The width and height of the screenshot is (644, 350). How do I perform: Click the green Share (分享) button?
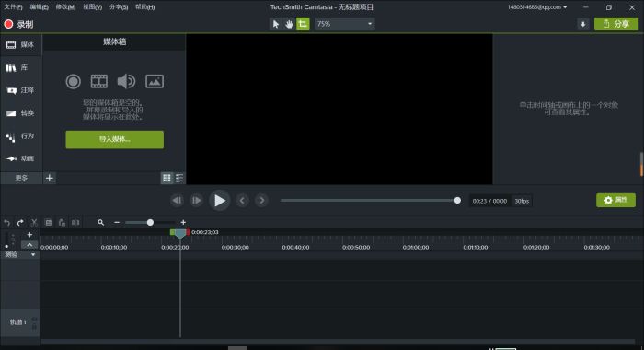pos(616,24)
